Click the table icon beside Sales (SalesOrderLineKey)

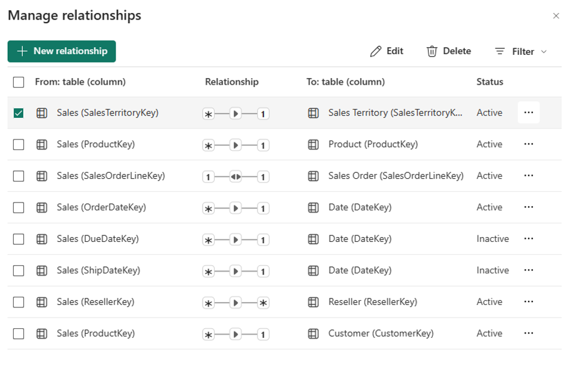[42, 176]
